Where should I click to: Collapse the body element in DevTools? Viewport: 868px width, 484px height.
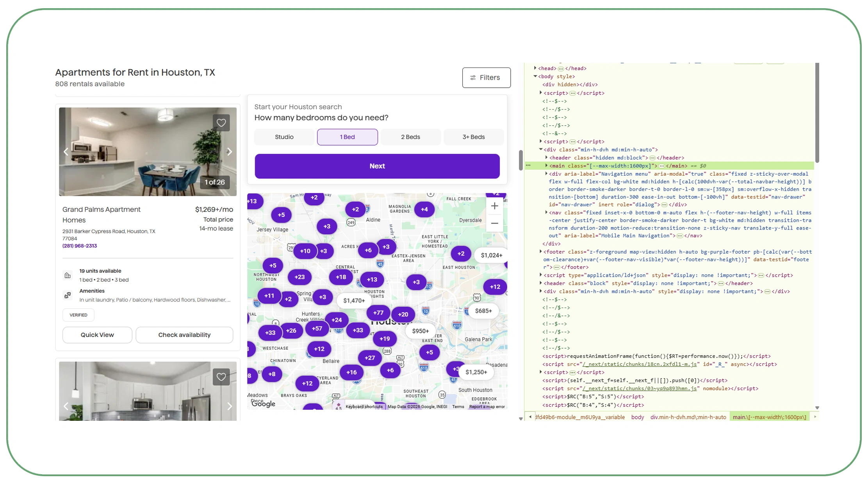[535, 77]
